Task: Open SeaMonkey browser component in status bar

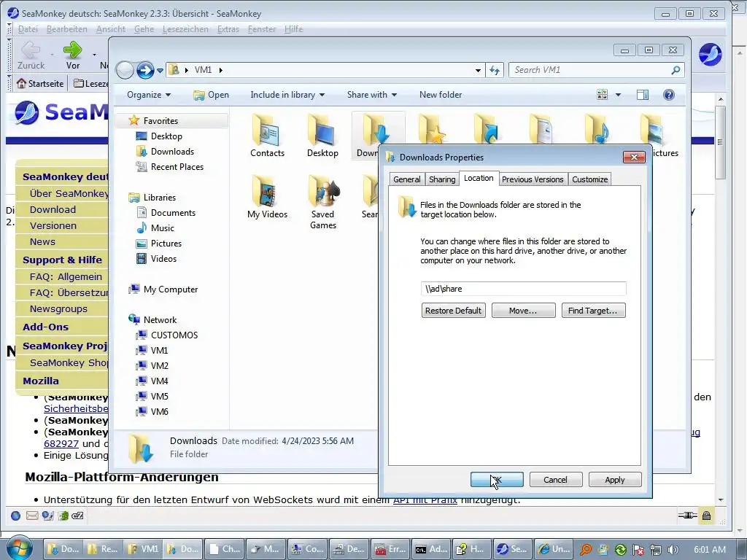Action: 16,516
